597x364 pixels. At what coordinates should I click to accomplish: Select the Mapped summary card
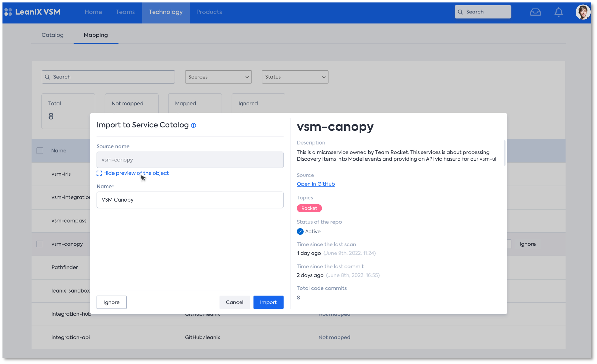(x=195, y=104)
